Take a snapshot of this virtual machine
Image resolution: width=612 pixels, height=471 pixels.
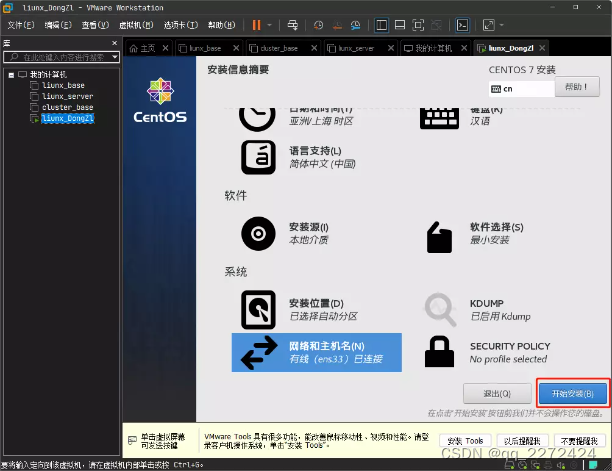[318, 25]
